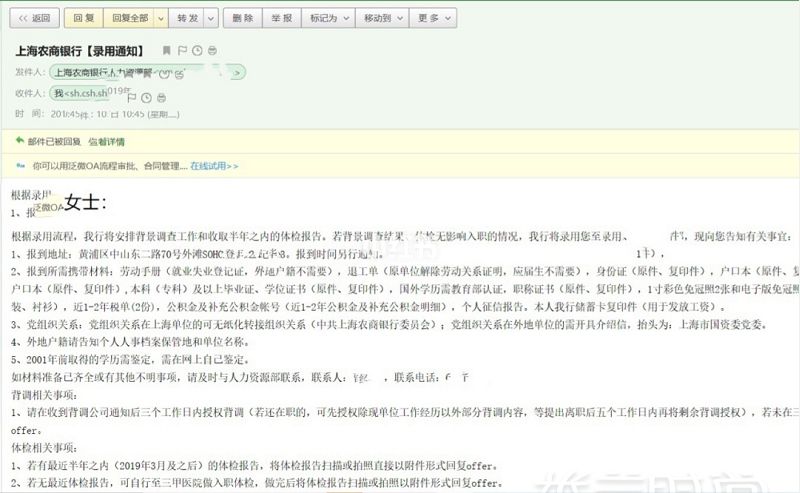Click the small icon before 你可以用泛微OA

click(21, 165)
